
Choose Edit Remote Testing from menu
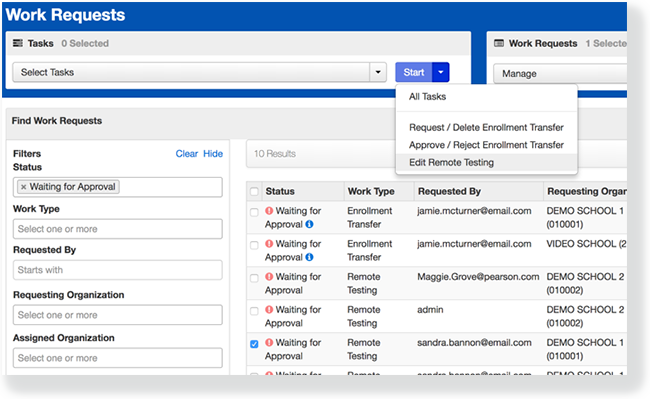[451, 162]
